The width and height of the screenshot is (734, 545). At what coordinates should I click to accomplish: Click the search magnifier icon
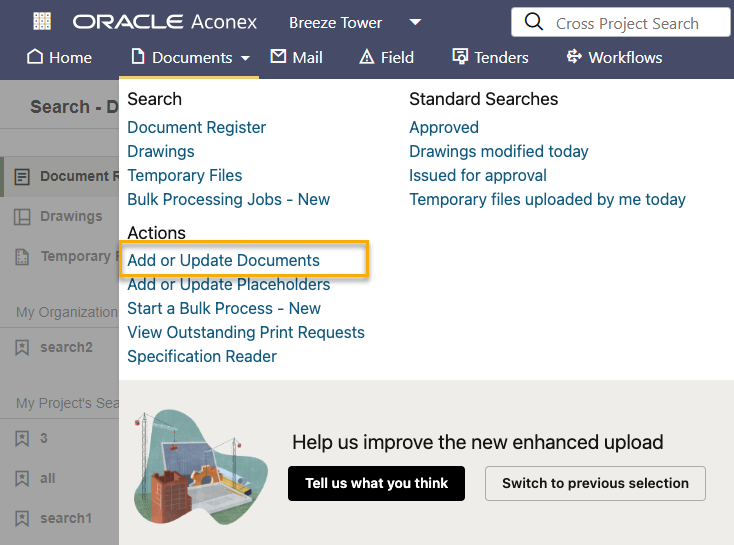point(534,22)
